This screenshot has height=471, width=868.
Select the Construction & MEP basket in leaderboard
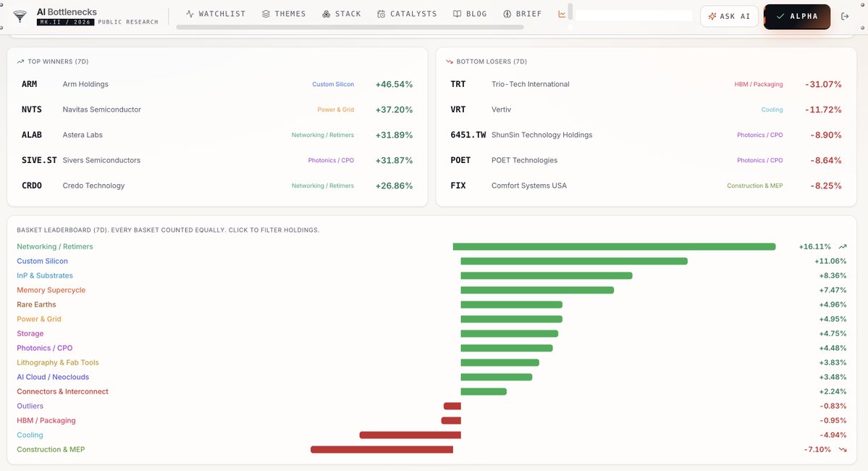[51, 449]
